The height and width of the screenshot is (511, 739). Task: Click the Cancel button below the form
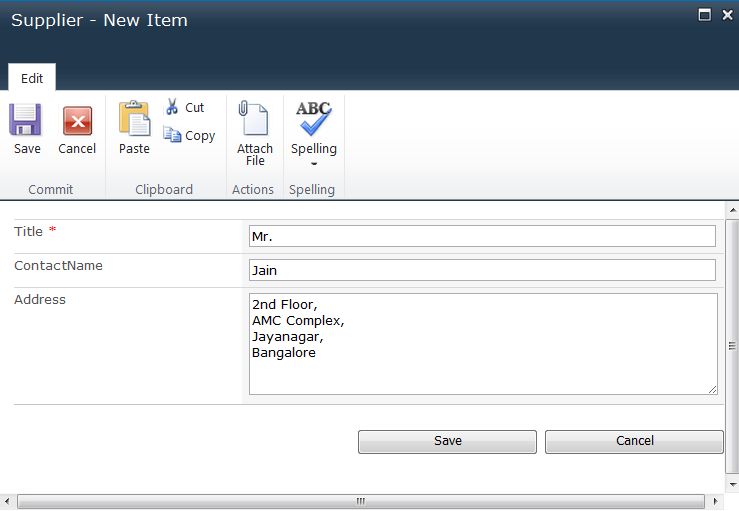pos(634,442)
